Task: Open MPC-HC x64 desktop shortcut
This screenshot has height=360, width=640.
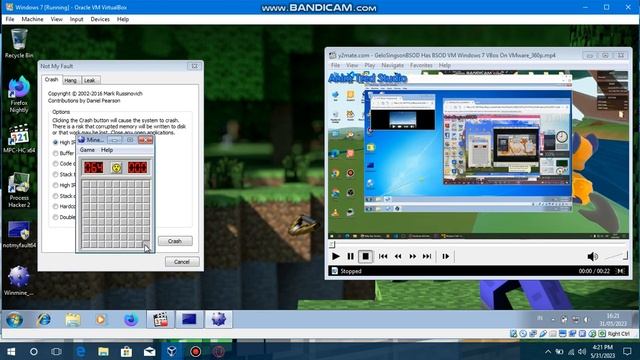Action: coord(19,139)
